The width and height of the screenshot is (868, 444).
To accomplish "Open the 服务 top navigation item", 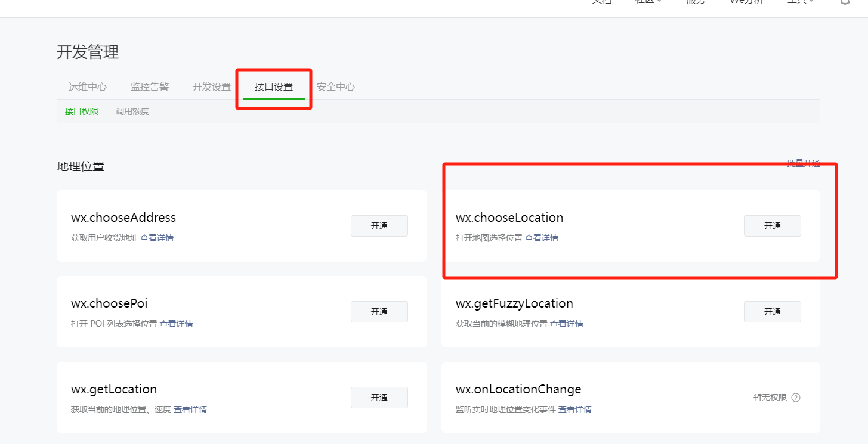I will point(696,2).
